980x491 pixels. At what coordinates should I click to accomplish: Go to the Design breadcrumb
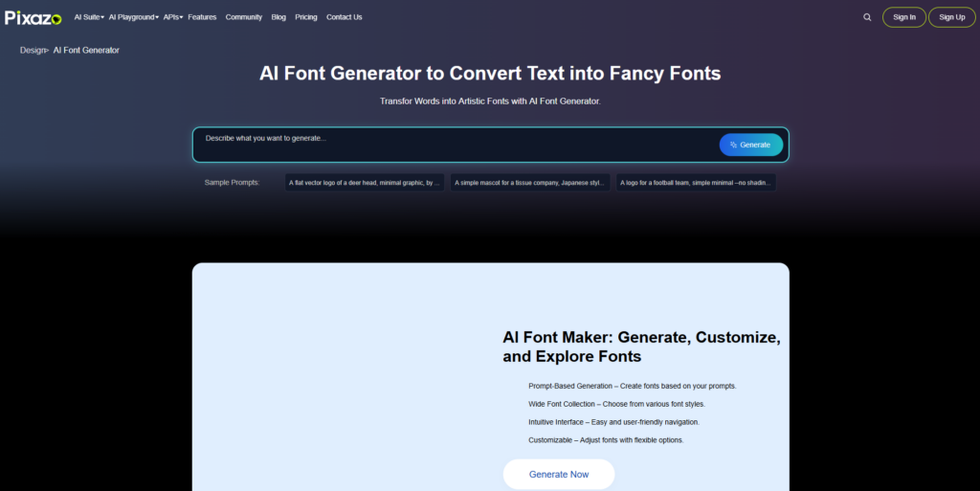point(33,50)
